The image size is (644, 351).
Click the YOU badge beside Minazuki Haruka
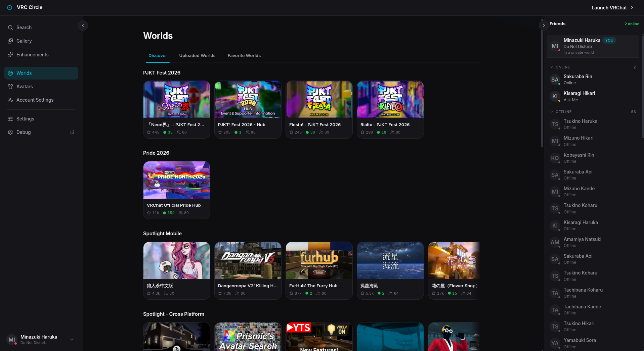pos(609,40)
